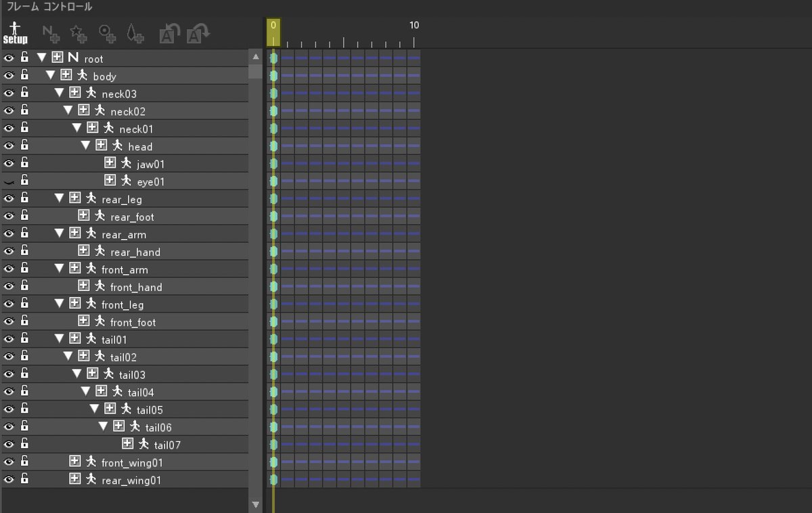
Task: Click the plus box icon beside front_foot
Action: 83,322
